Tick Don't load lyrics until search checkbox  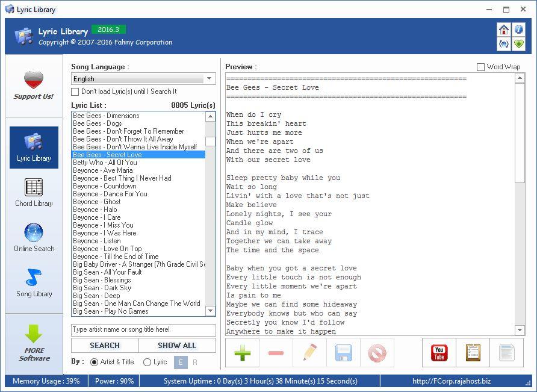pos(75,92)
